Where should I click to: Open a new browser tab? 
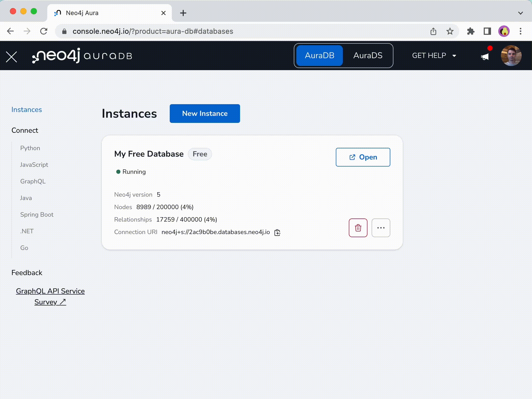pyautogui.click(x=183, y=13)
